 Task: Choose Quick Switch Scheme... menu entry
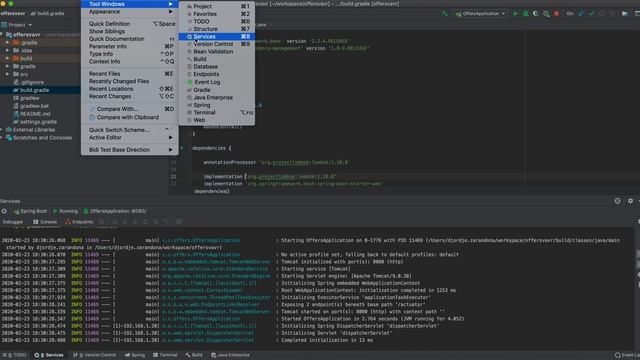(x=130, y=130)
